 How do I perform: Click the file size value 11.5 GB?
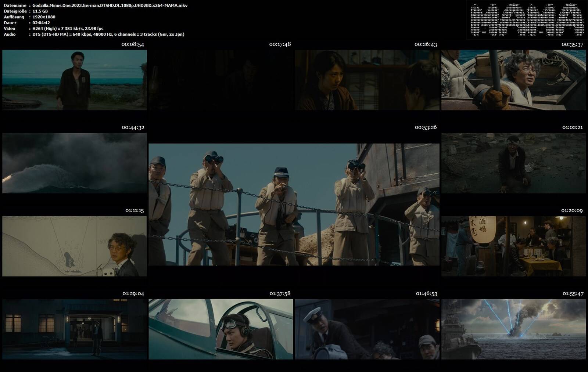click(40, 11)
